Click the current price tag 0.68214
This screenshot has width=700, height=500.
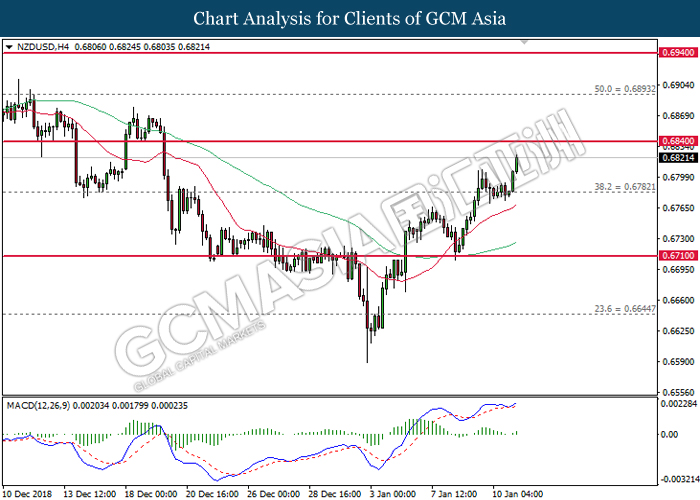(x=678, y=158)
